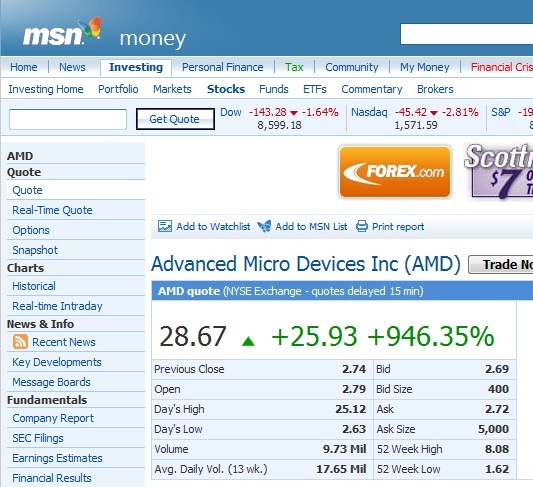
Task: Open the SEC Filings link
Action: pos(38,438)
